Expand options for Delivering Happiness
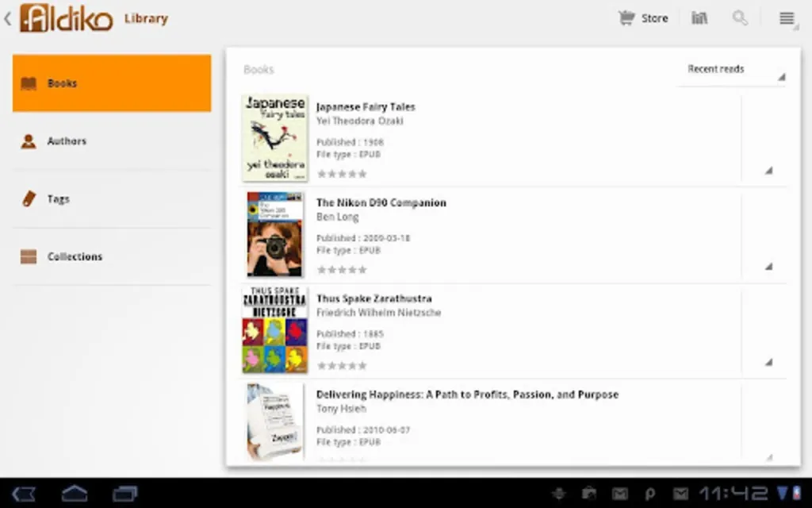This screenshot has height=508, width=812. click(768, 457)
